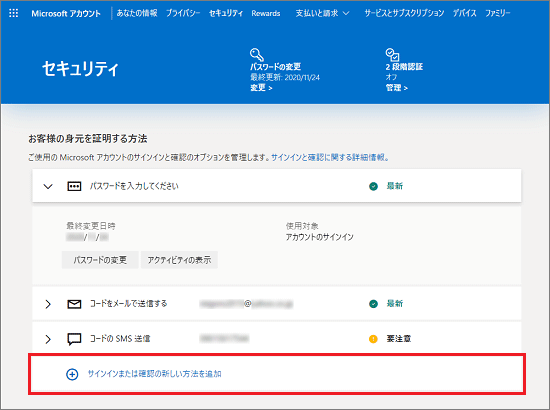The width and height of the screenshot is (550, 410).
Task: Open the あなたの情報 tab
Action: pyautogui.click(x=137, y=13)
